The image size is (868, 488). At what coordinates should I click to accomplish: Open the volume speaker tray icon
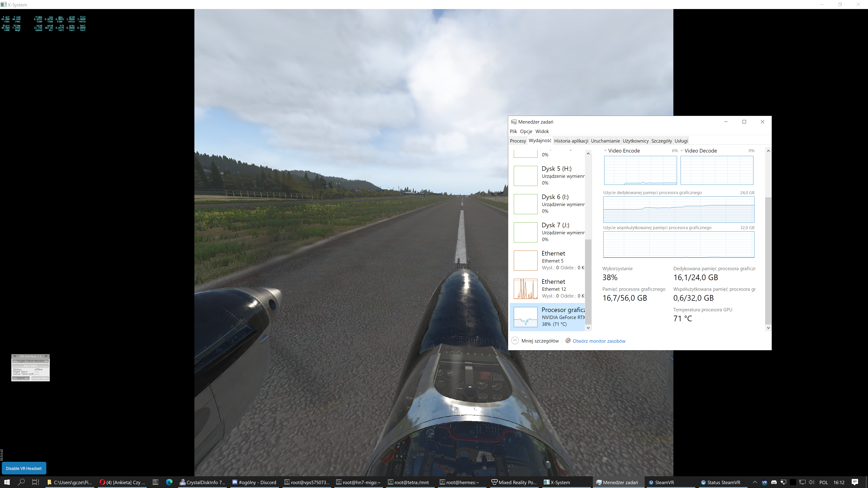click(x=811, y=482)
